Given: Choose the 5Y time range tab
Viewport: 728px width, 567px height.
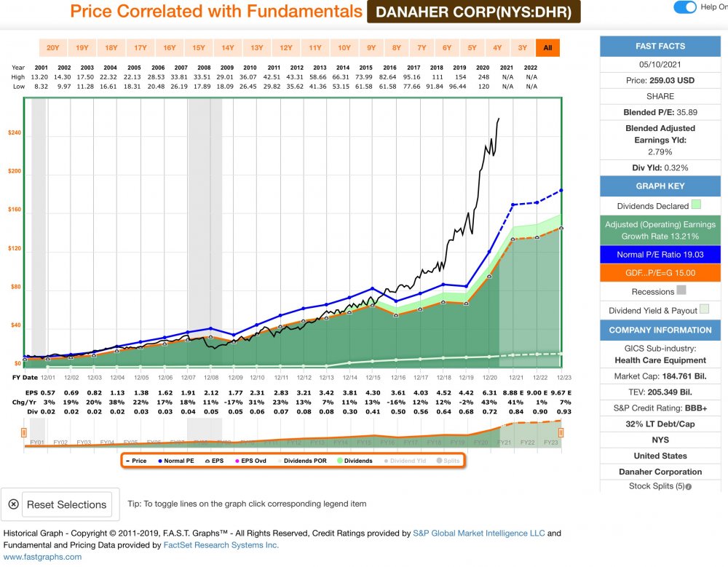Looking at the screenshot, I should click(x=472, y=48).
